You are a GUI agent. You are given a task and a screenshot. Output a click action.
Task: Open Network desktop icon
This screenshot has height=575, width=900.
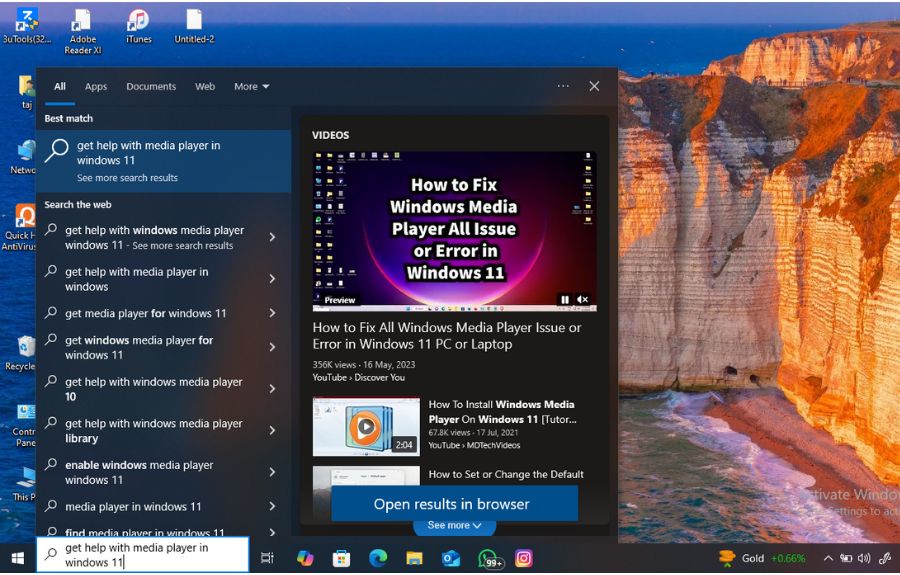pyautogui.click(x=23, y=157)
